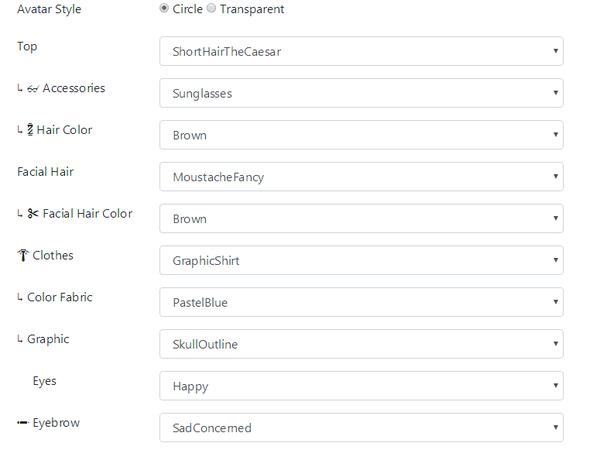The width and height of the screenshot is (600, 450).
Task: Open the Clothes dropdown showing GraphicShirt
Action: [361, 260]
